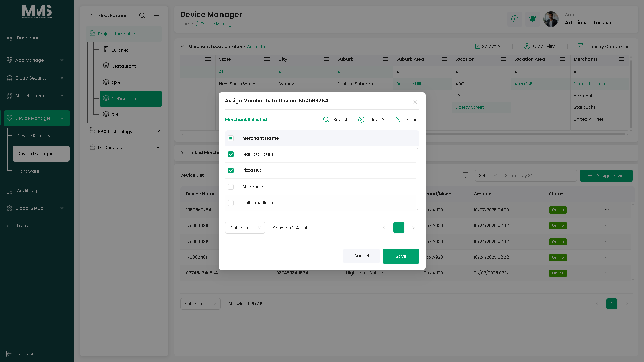Image resolution: width=644 pixels, height=362 pixels.
Task: Click the Global Setup gear icon
Action: [x=9, y=208]
